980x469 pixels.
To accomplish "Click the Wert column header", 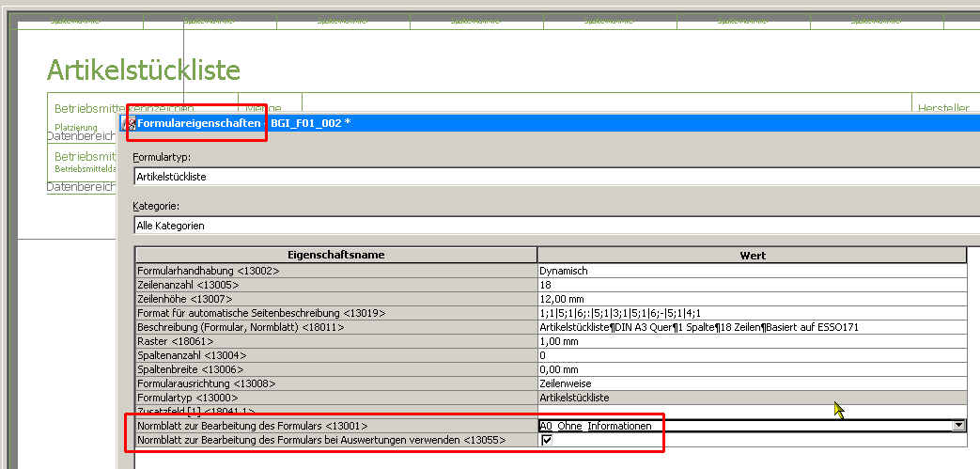I will pos(753,255).
